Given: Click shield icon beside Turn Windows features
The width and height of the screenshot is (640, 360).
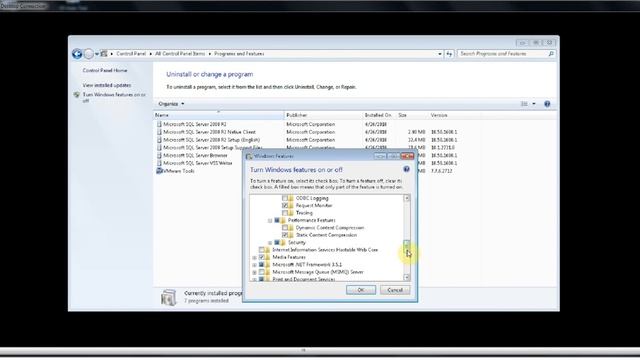Looking at the screenshot, I should [76, 95].
